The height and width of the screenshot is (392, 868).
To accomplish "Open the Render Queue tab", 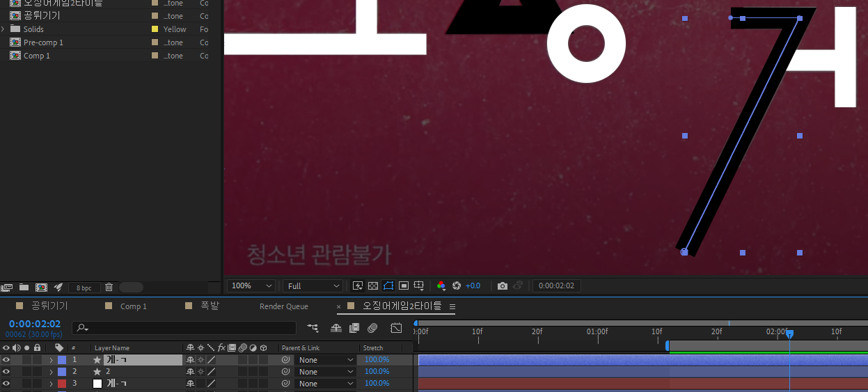I will click(x=284, y=306).
